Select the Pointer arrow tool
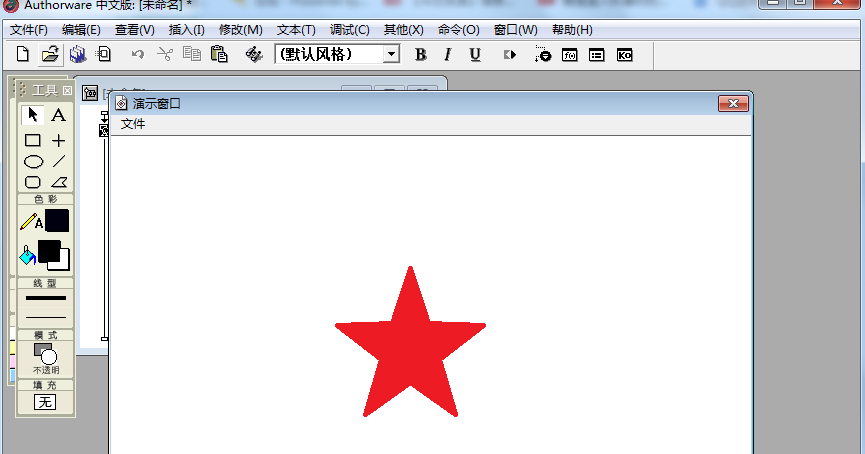 (x=33, y=115)
